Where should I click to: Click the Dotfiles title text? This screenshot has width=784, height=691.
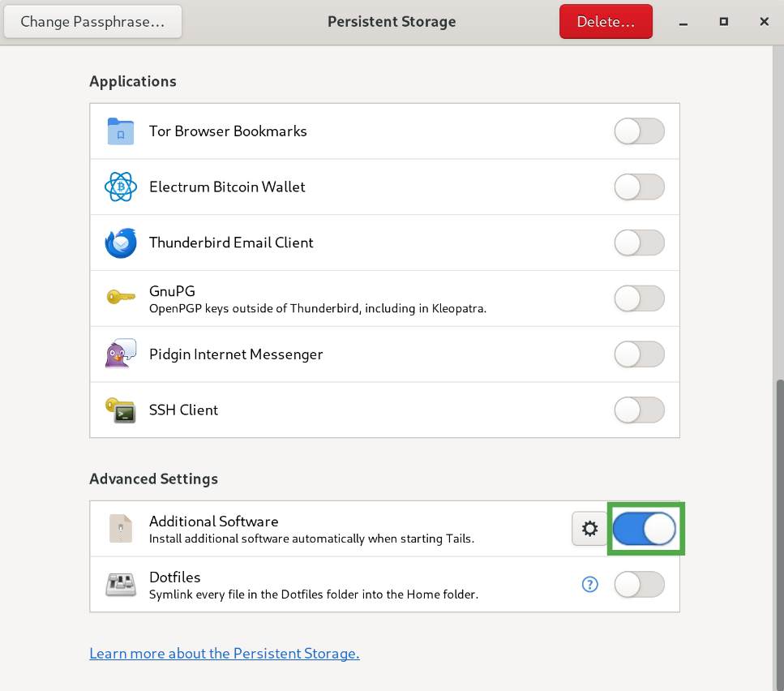[x=174, y=577]
